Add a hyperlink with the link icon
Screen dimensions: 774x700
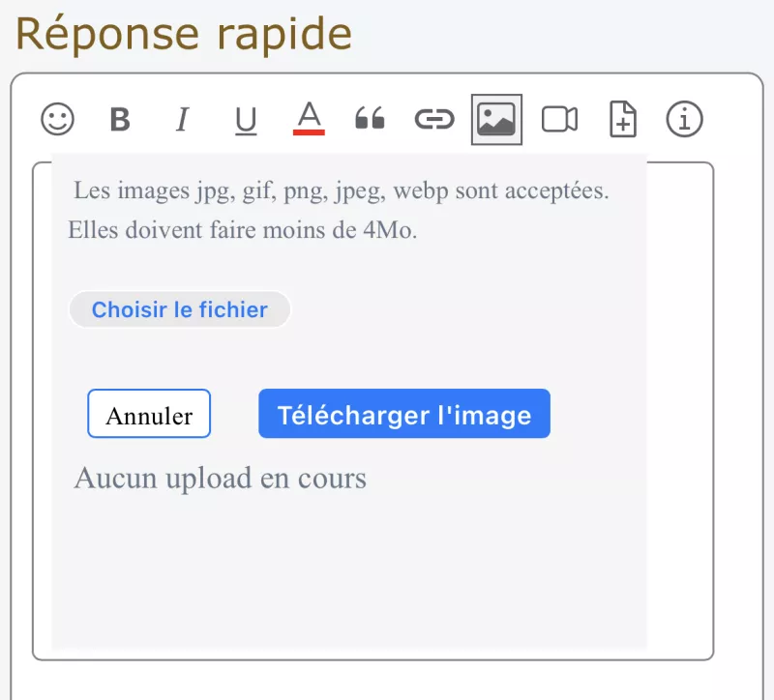click(x=433, y=119)
